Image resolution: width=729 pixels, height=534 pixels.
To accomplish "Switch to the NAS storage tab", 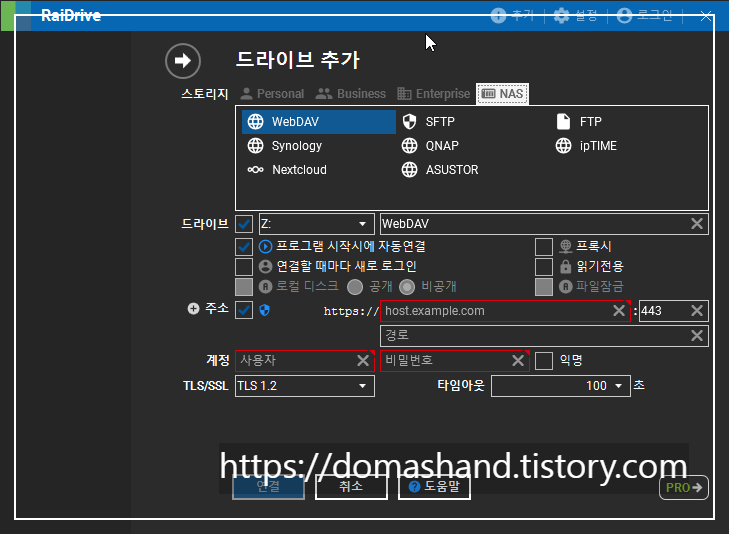I will (502, 94).
